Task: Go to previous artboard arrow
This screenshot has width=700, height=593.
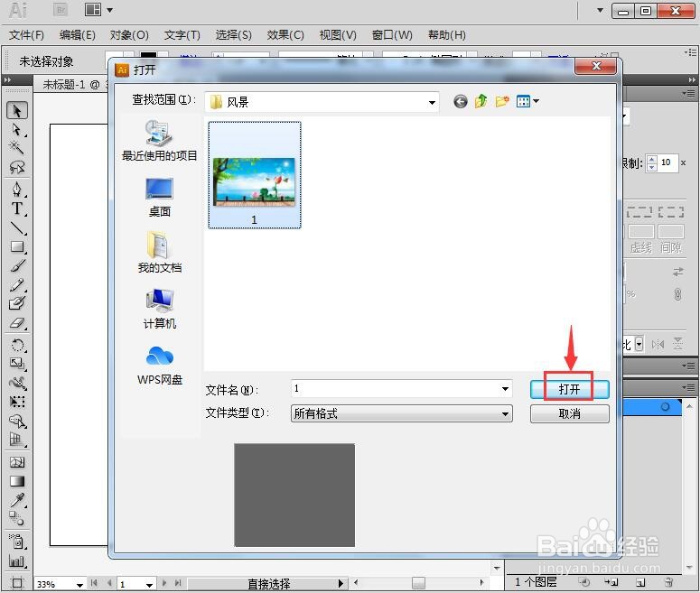Action: (x=109, y=583)
